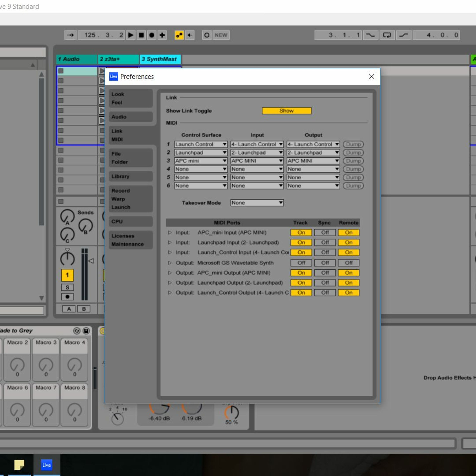476x476 pixels.
Task: Toggle Sync for Launch_Control Output
Action: point(325,292)
